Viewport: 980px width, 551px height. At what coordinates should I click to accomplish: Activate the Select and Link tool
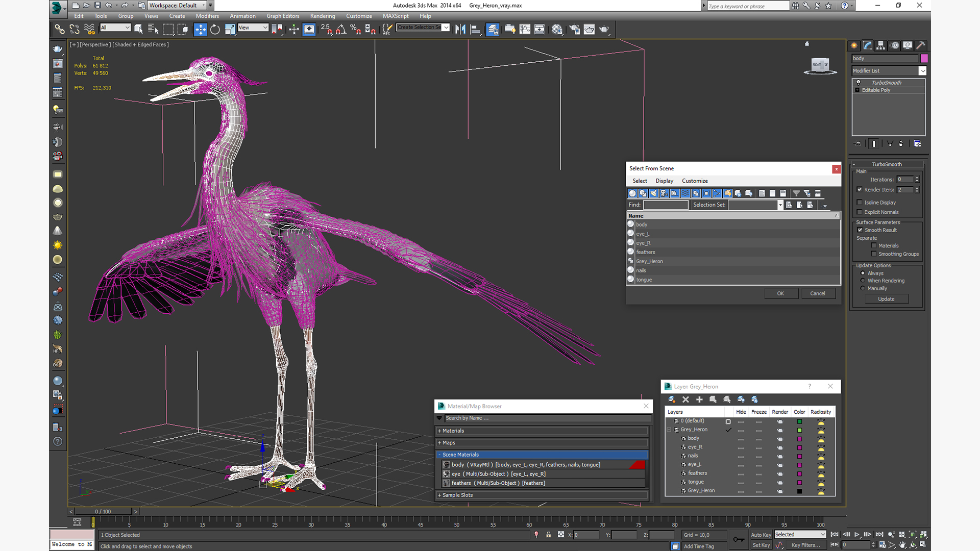coord(60,30)
